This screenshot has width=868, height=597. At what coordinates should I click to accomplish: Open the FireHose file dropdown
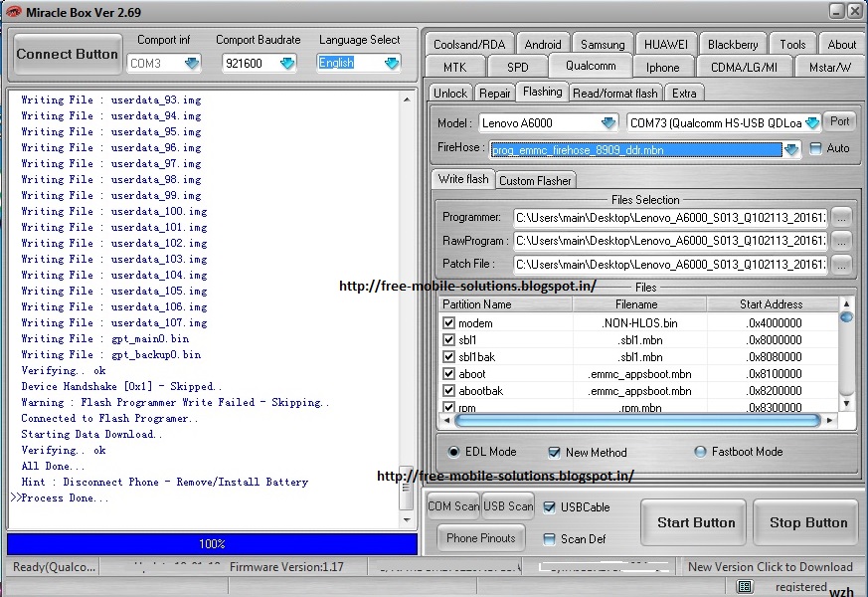pos(791,147)
